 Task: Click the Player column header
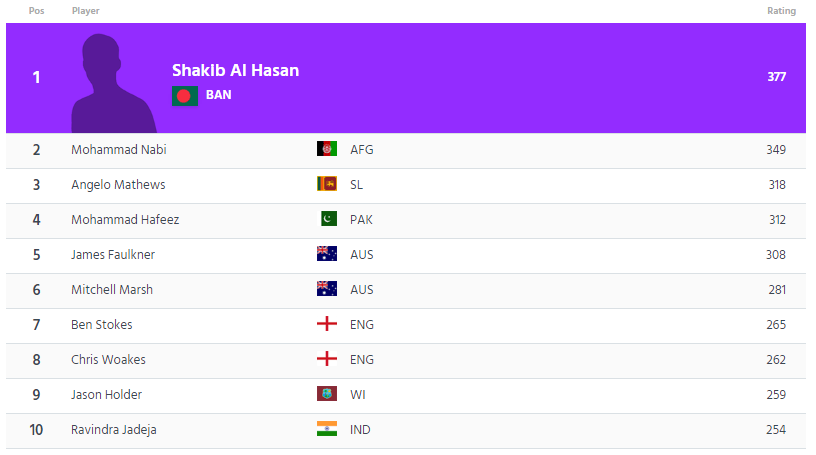coord(85,11)
